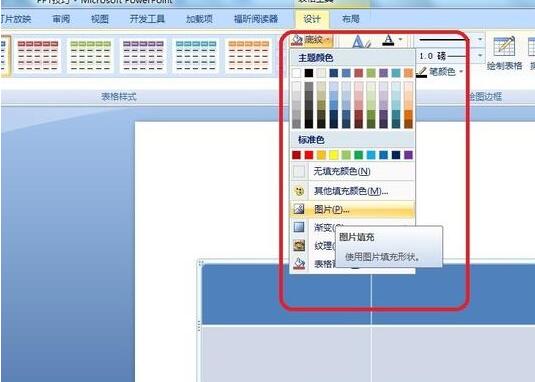Pick tan in theme colors top row

(x=321, y=73)
